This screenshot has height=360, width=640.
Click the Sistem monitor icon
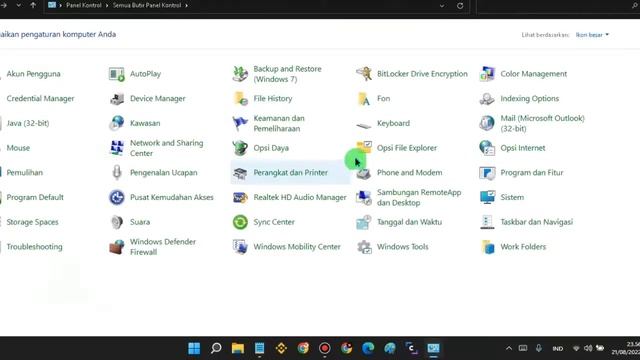point(487,197)
